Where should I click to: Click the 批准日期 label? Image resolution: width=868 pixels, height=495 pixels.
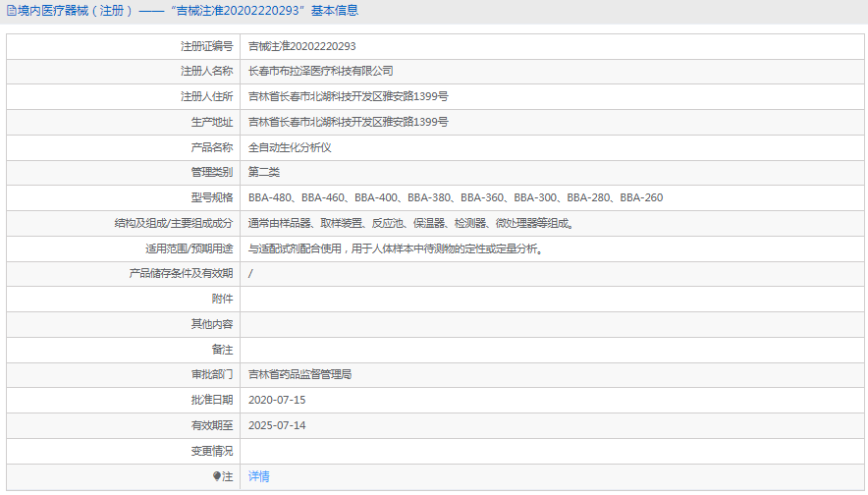212,400
